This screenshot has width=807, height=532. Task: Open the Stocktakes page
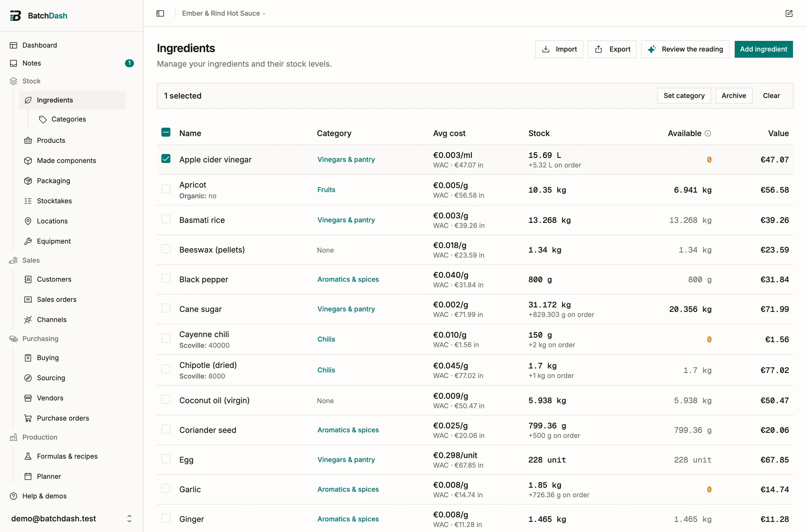click(x=54, y=201)
